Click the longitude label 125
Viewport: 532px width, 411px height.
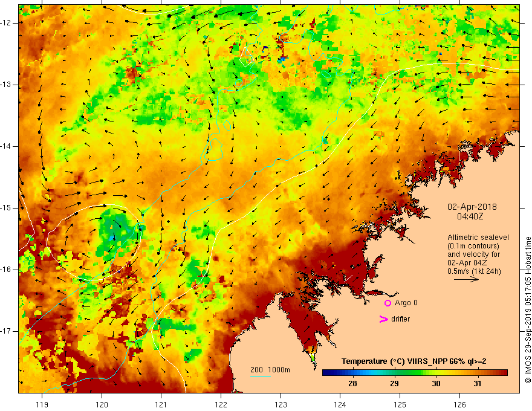[x=400, y=404]
